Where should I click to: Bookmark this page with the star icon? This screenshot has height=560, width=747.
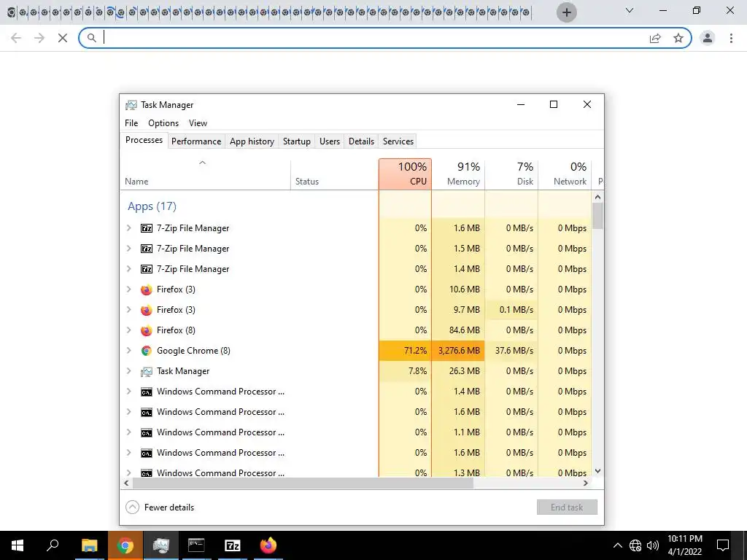point(678,38)
